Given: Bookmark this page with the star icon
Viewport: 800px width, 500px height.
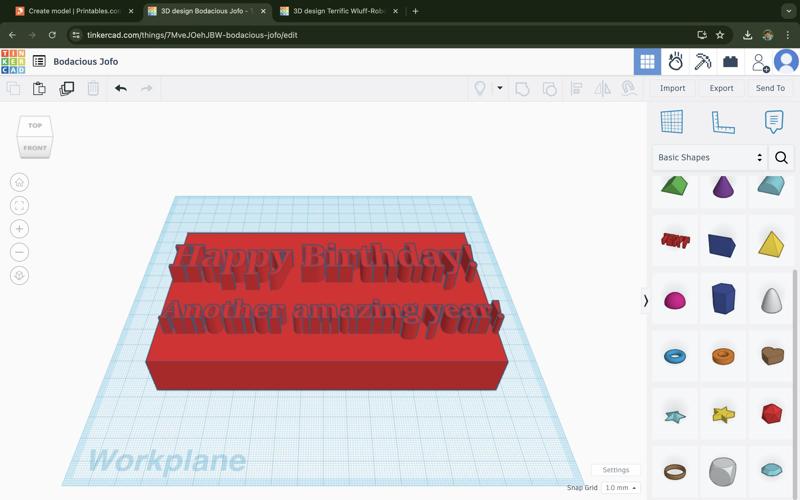Looking at the screenshot, I should [720, 35].
